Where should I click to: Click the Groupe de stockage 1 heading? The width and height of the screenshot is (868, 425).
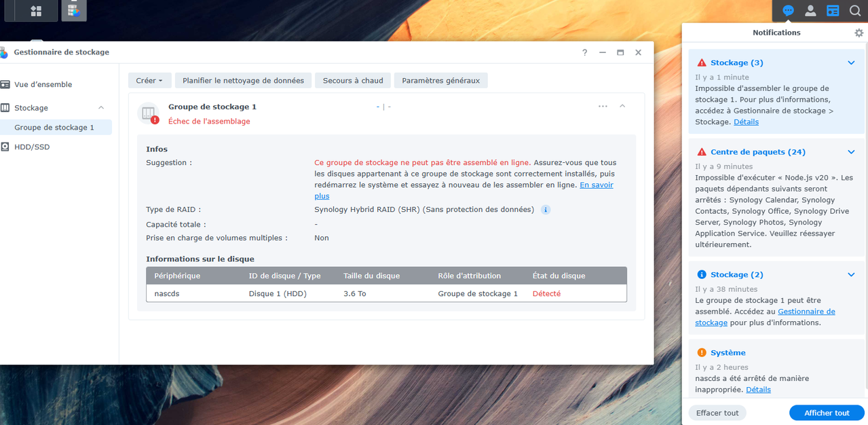click(x=212, y=107)
